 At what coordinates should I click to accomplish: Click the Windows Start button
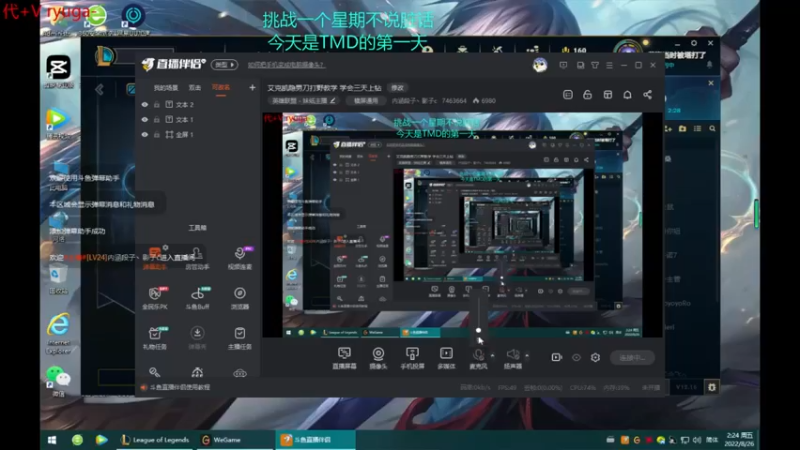point(52,440)
